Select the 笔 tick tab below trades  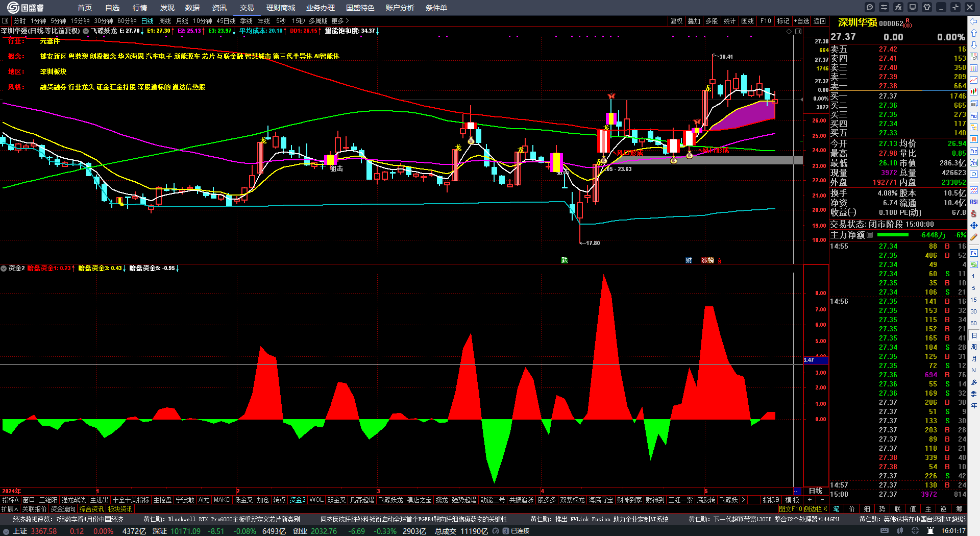coord(836,509)
